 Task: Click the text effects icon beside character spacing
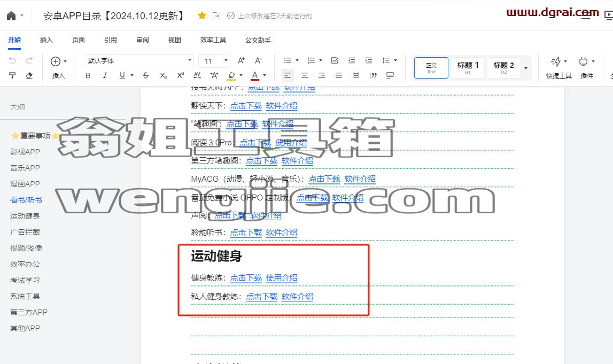click(214, 75)
